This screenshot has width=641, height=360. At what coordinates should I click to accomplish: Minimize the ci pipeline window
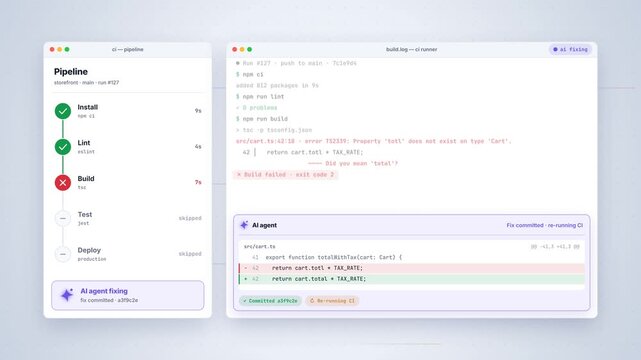(60, 49)
